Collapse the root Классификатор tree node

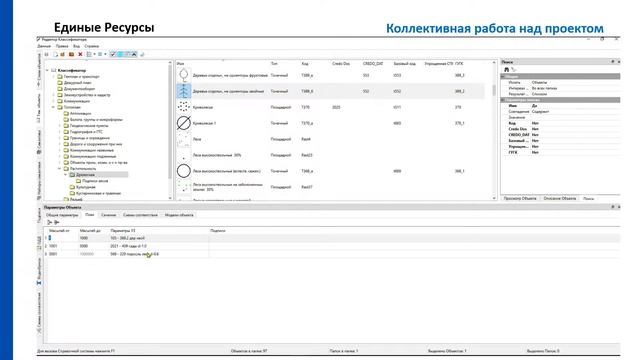tap(47, 70)
